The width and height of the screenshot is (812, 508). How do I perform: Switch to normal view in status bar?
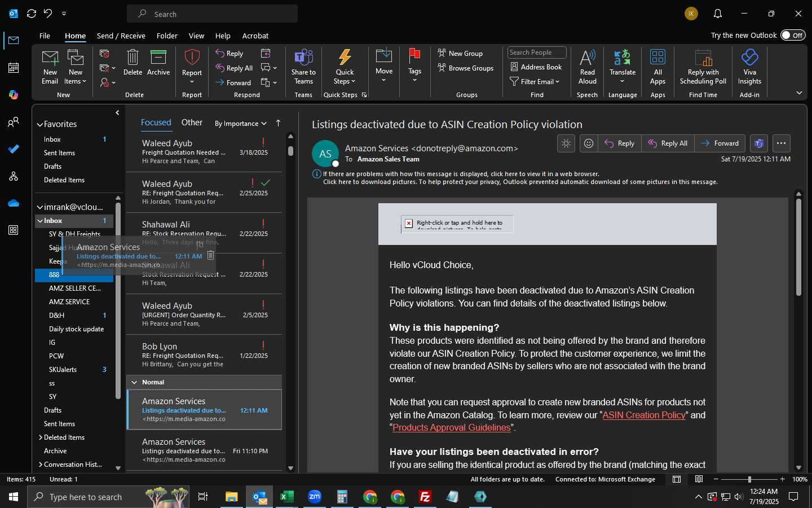677,479
